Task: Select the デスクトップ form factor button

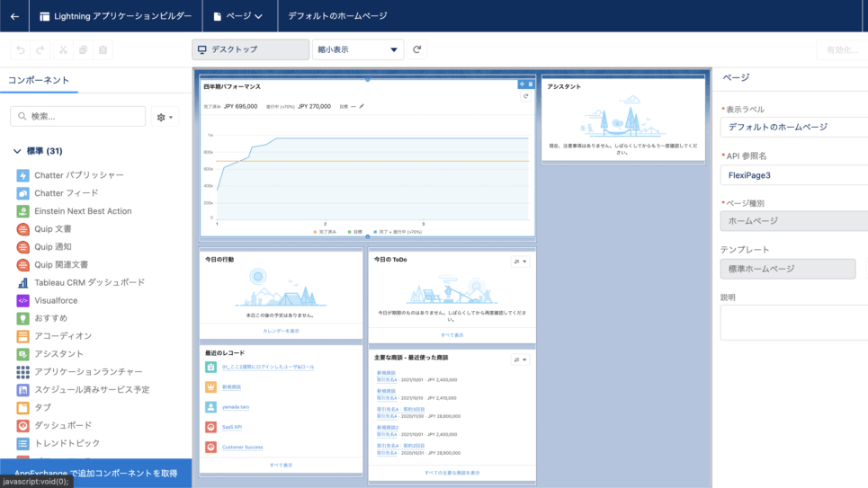Action: (x=250, y=50)
